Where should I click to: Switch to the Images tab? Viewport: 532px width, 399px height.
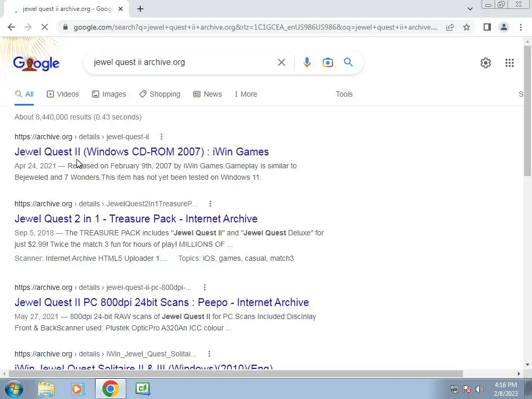coord(109,94)
